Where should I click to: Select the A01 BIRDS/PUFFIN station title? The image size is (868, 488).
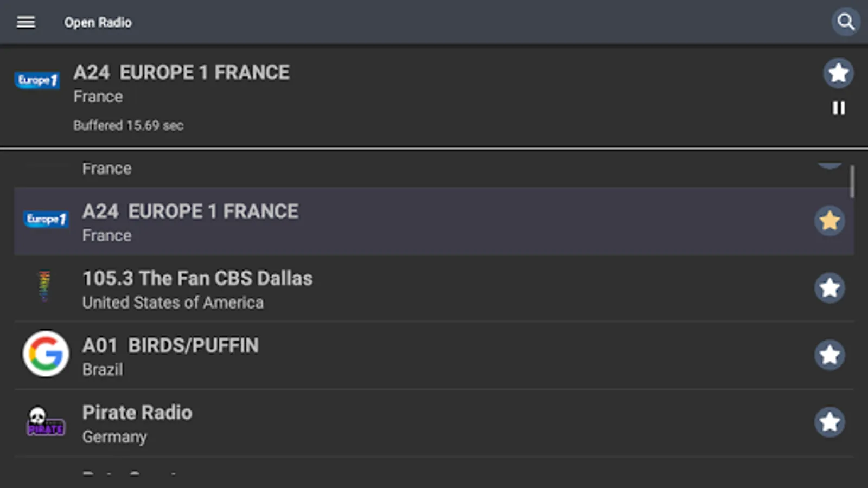[x=170, y=346]
